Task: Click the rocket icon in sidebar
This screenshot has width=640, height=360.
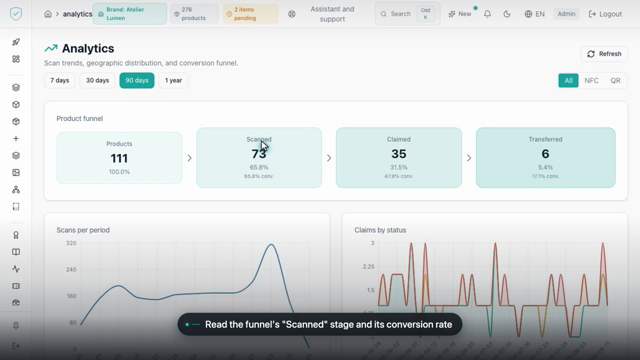Action: coord(16,42)
